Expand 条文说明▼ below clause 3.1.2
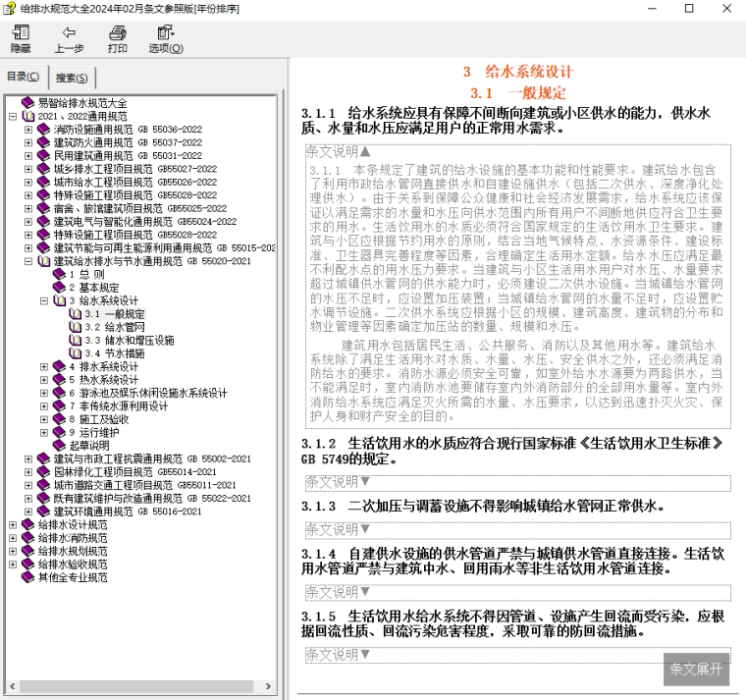This screenshot has height=700, width=746. pyautogui.click(x=339, y=482)
